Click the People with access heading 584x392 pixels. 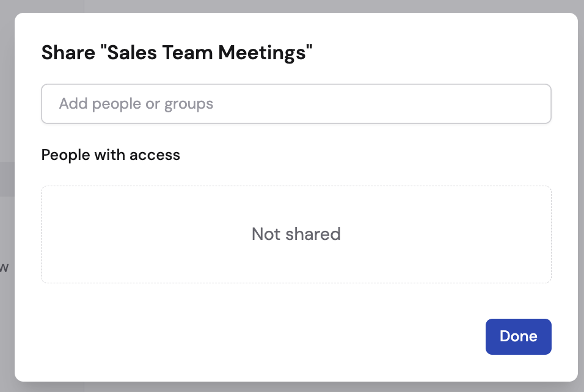tap(111, 154)
